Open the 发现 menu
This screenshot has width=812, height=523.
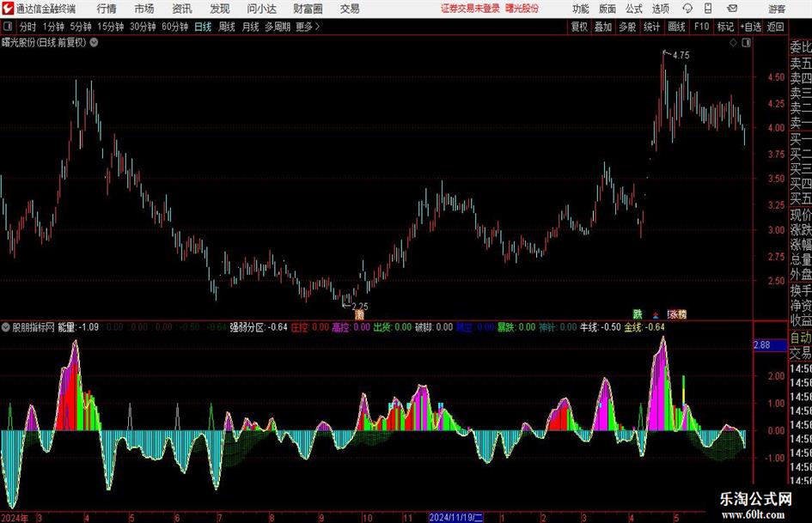click(x=220, y=9)
